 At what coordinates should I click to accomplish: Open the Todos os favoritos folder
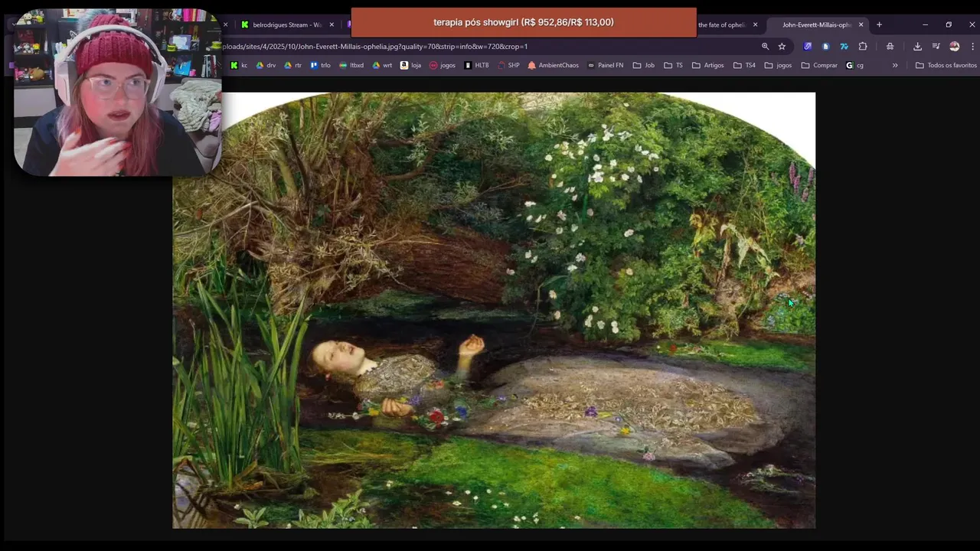point(946,66)
